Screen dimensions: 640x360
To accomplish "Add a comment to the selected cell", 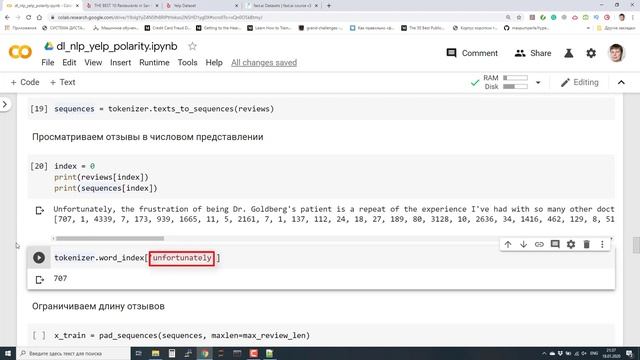I will [x=555, y=244].
